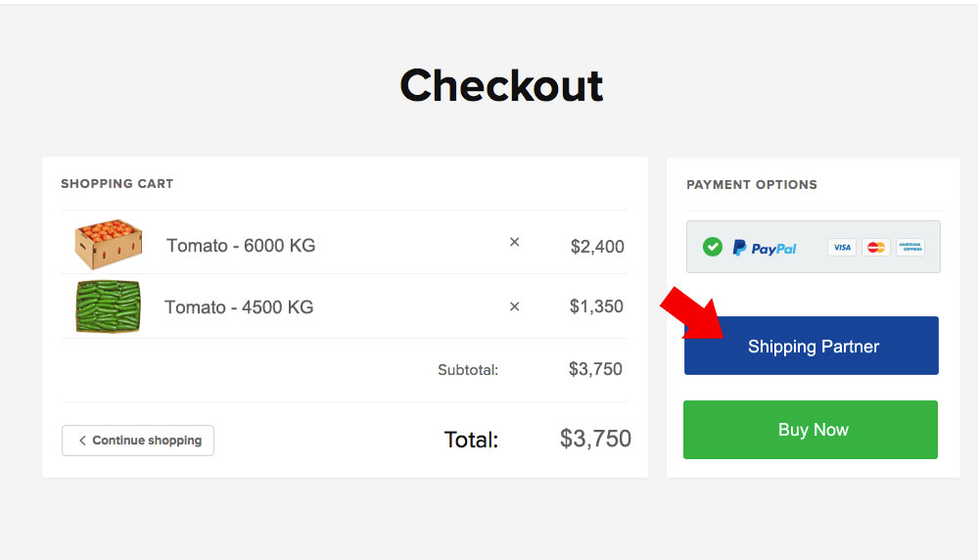Click the green Buy Now button

point(811,430)
